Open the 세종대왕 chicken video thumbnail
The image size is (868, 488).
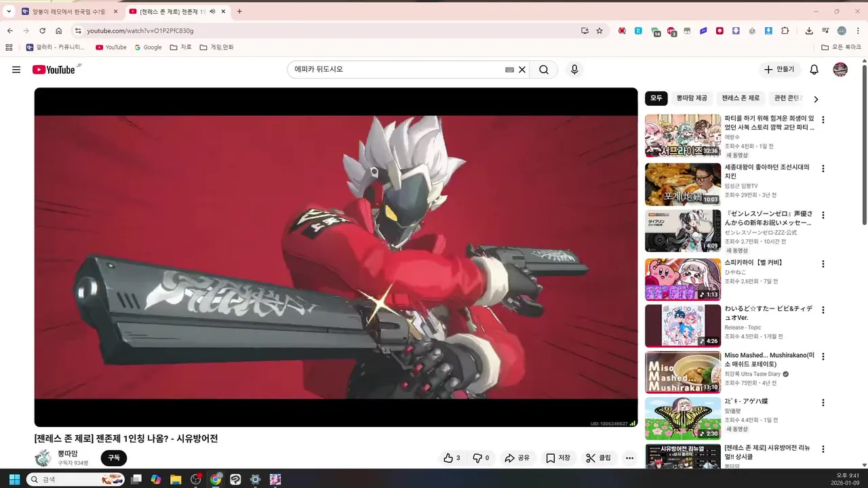click(x=683, y=184)
